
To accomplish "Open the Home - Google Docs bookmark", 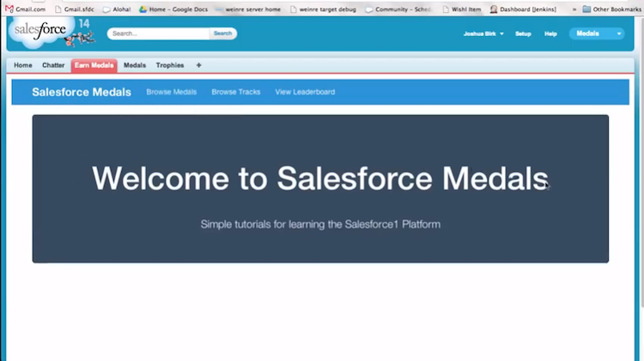I will (173, 9).
